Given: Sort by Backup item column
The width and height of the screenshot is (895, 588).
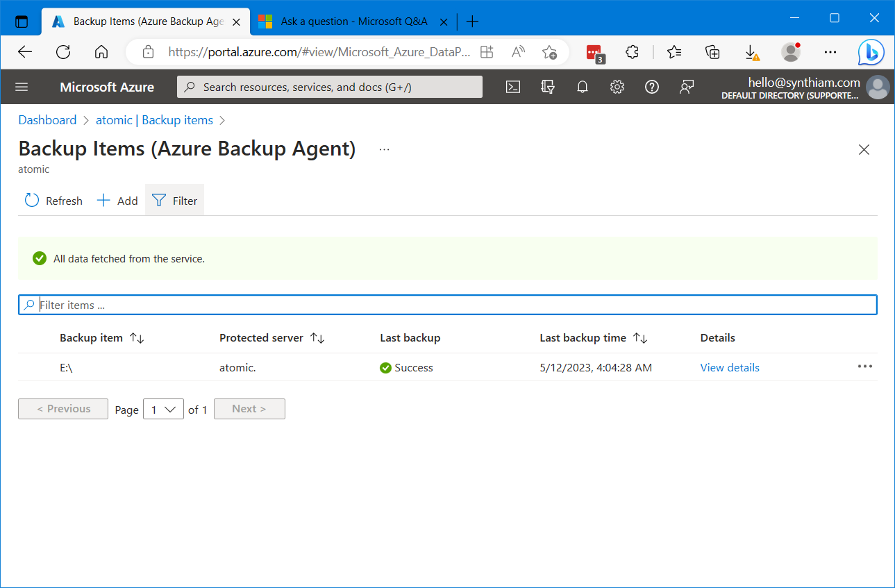Looking at the screenshot, I should pos(102,338).
